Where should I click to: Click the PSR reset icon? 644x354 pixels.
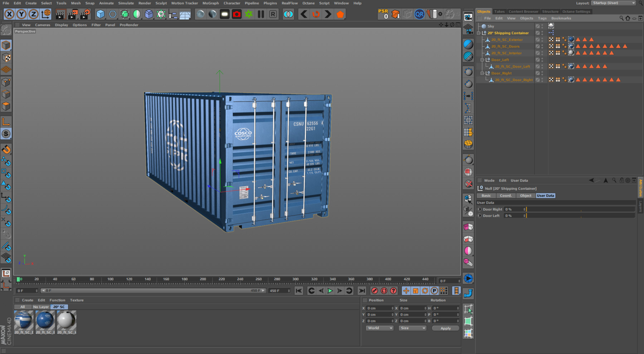tap(383, 14)
